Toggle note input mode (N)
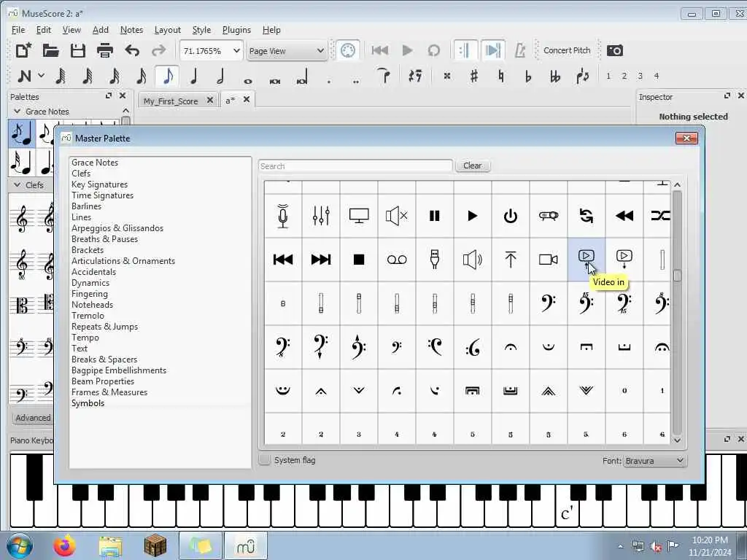747x560 pixels. point(24,76)
